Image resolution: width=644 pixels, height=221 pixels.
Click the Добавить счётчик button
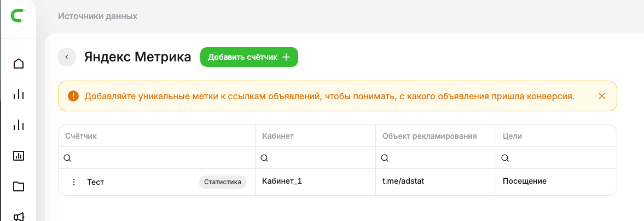[249, 57]
